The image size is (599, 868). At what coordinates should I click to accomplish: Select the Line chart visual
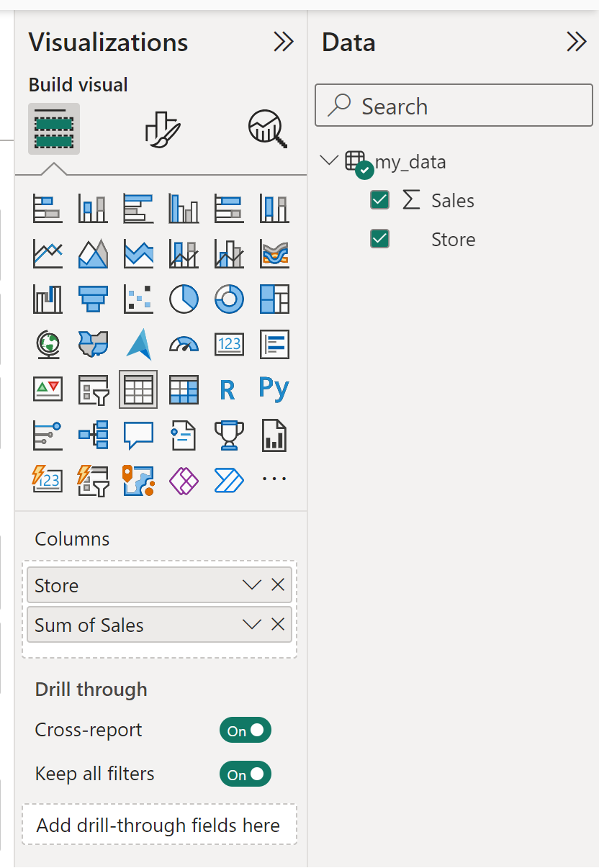(48, 253)
